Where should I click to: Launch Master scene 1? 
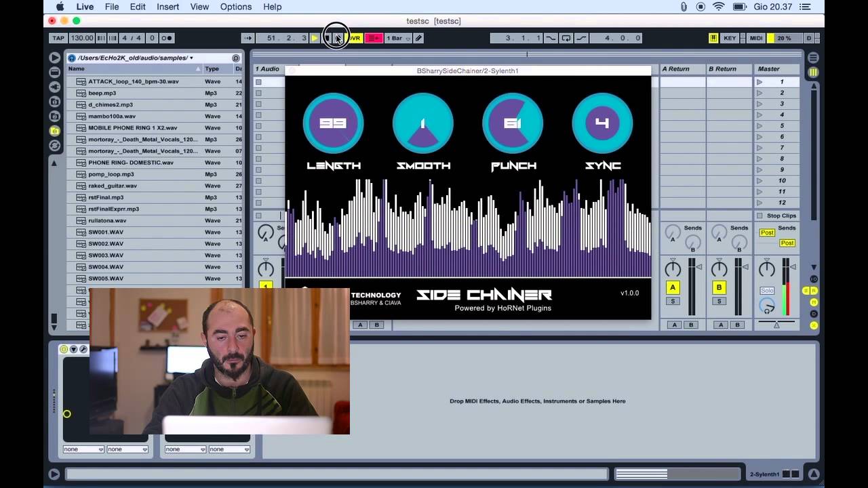click(x=759, y=82)
